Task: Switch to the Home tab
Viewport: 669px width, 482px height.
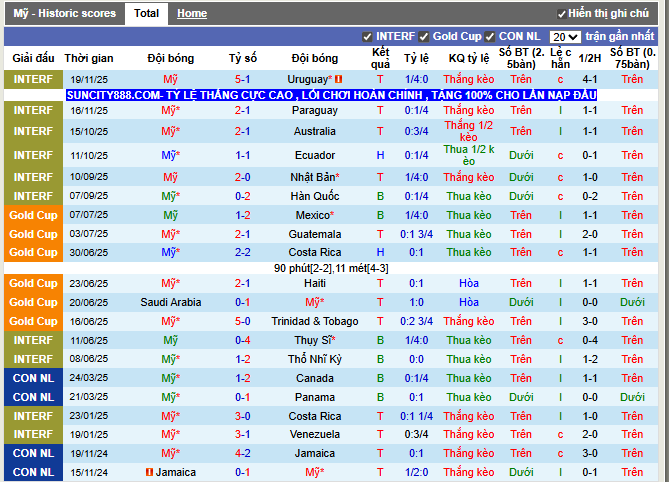Action: click(192, 14)
